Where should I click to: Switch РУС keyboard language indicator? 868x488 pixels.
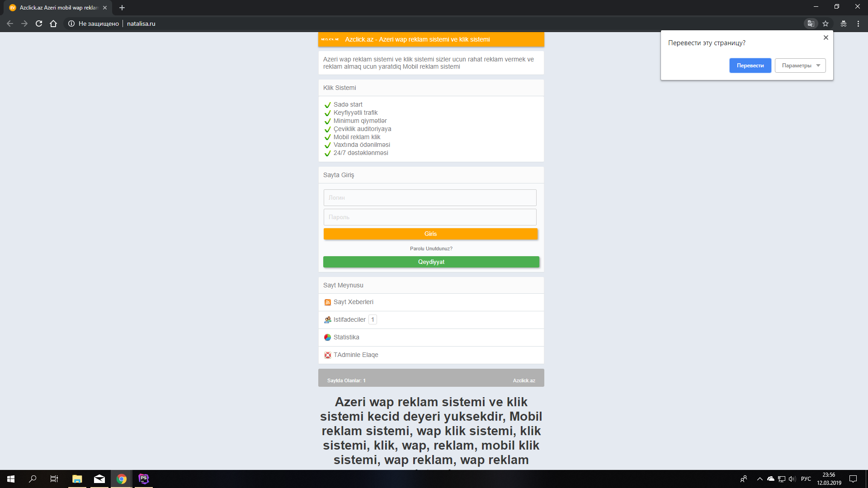806,479
